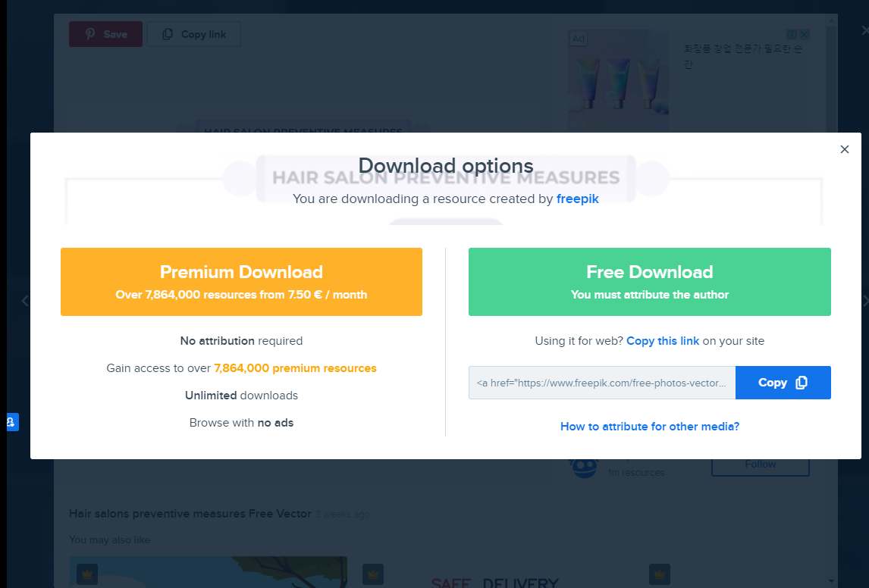869x588 pixels.
Task: Copy the attribution link with the Copy button
Action: (783, 383)
